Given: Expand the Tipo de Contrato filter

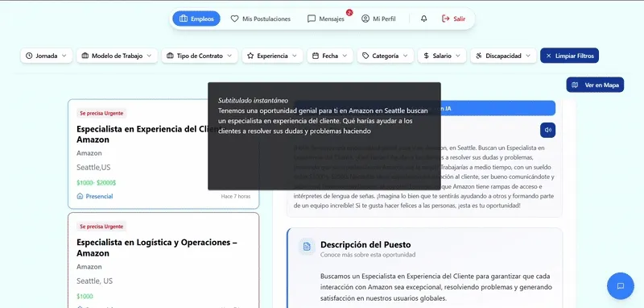Looking at the screenshot, I should (200, 56).
